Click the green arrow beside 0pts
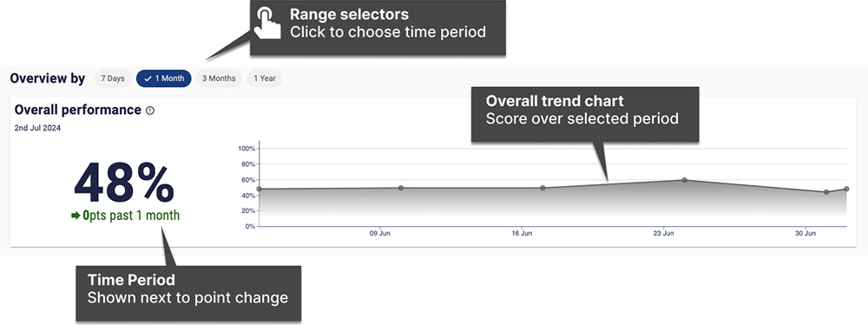Image resolution: width=868 pixels, height=326 pixels. tap(76, 216)
